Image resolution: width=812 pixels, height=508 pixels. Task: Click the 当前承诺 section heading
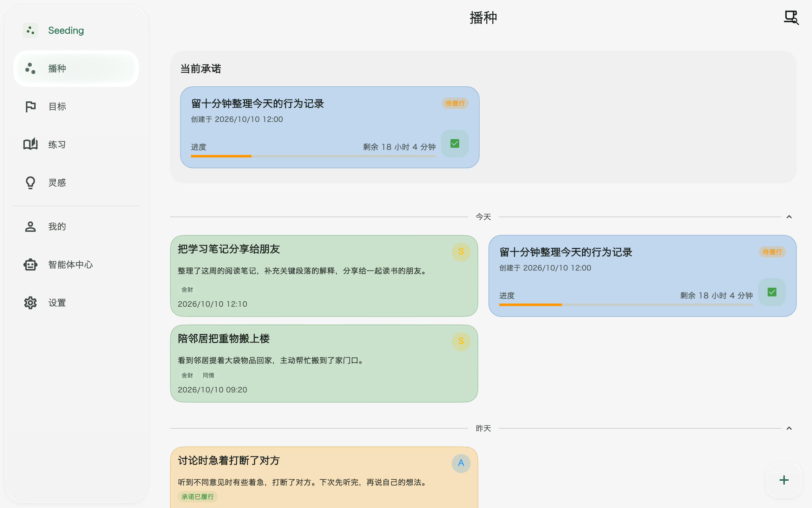(201, 69)
